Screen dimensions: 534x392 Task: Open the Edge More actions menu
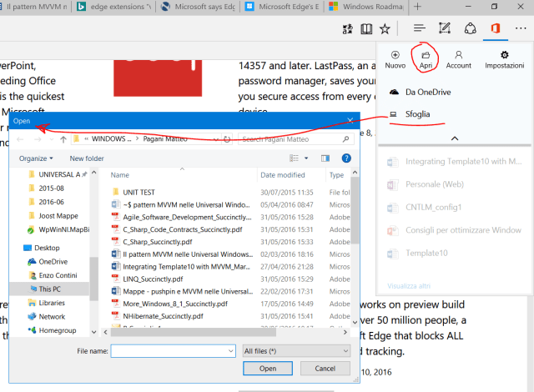pos(521,28)
